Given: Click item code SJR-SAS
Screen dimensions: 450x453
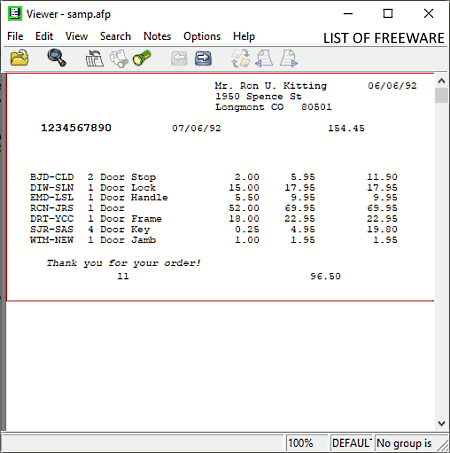Looking at the screenshot, I should [x=52, y=229].
